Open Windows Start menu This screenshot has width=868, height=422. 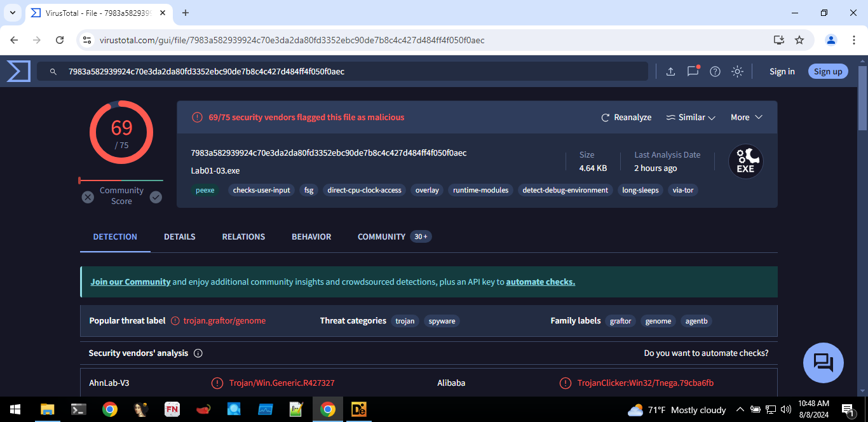pos(15,409)
